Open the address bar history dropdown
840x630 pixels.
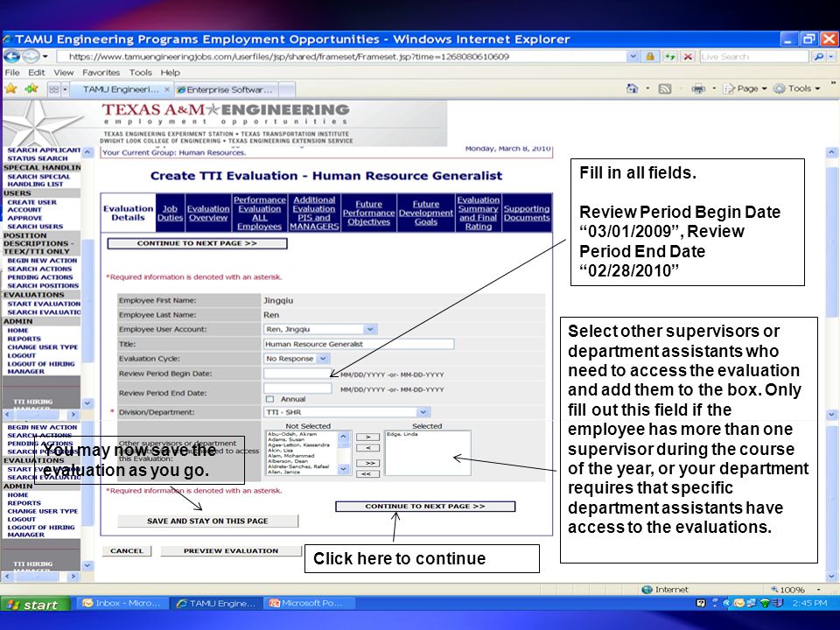[x=633, y=56]
